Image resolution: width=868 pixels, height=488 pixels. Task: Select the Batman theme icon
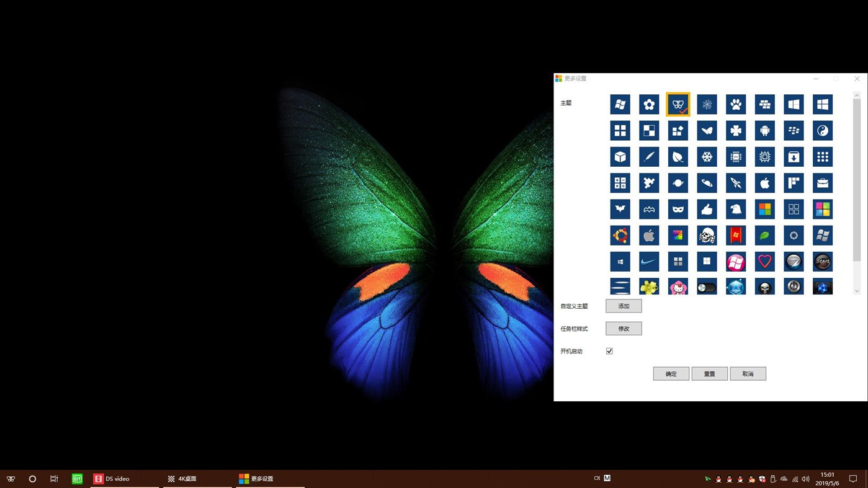620,209
